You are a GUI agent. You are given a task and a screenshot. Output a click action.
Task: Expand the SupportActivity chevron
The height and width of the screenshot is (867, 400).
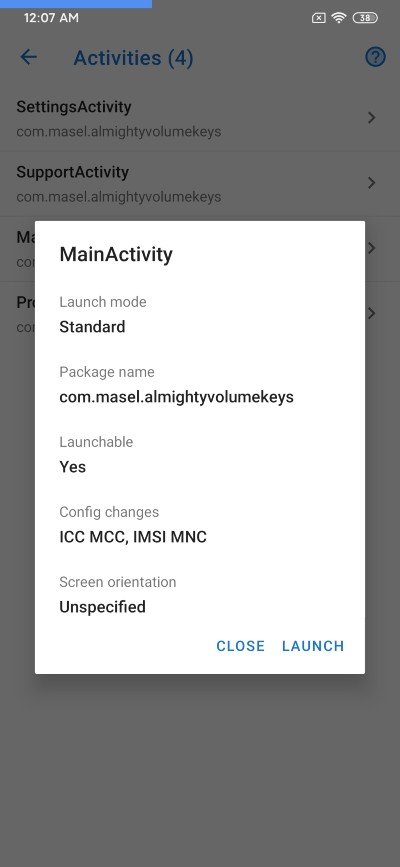coord(372,183)
